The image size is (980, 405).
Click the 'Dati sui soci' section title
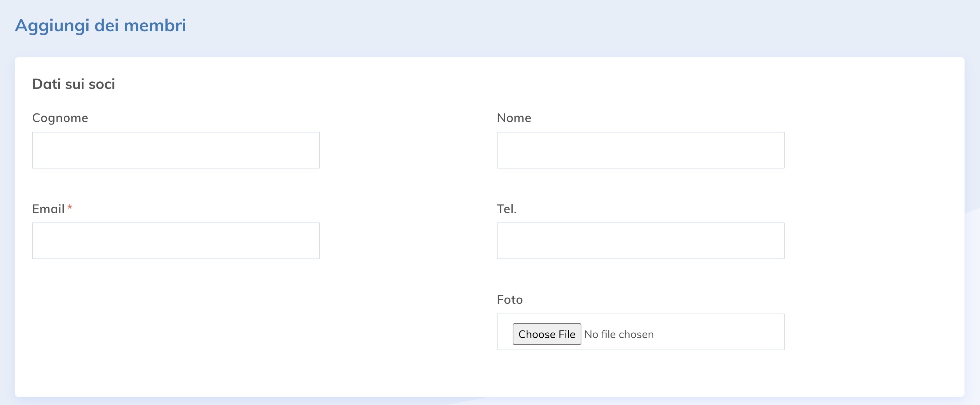(73, 84)
